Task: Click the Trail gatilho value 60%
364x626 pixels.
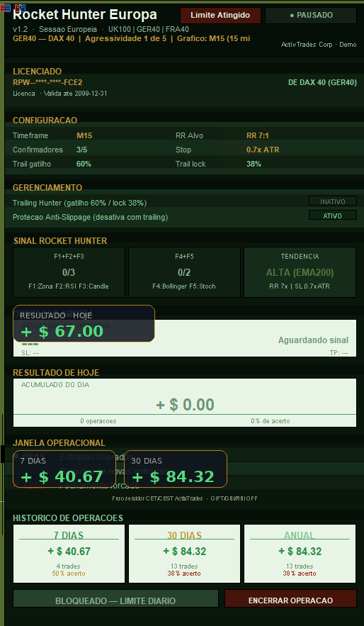Action: [x=84, y=164]
